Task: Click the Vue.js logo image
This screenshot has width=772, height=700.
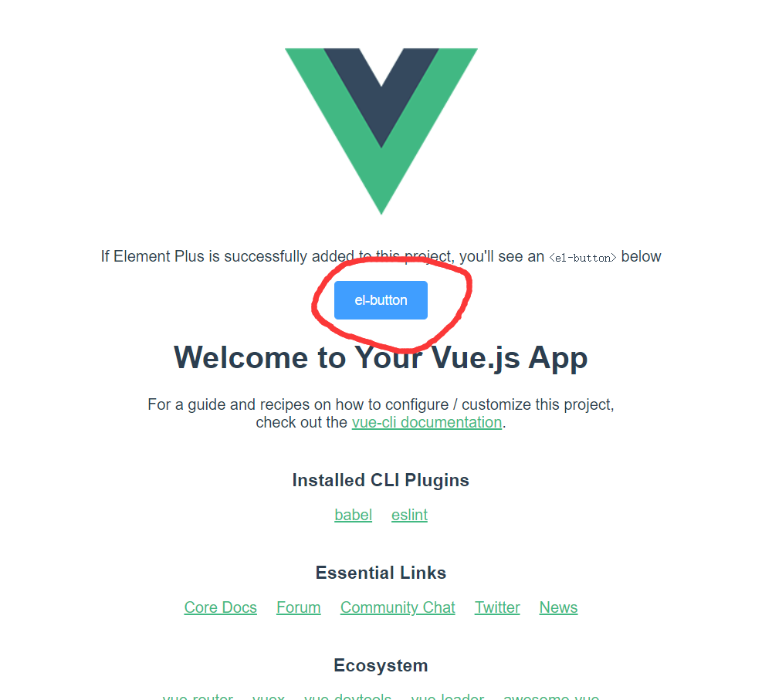Action: pos(381,131)
